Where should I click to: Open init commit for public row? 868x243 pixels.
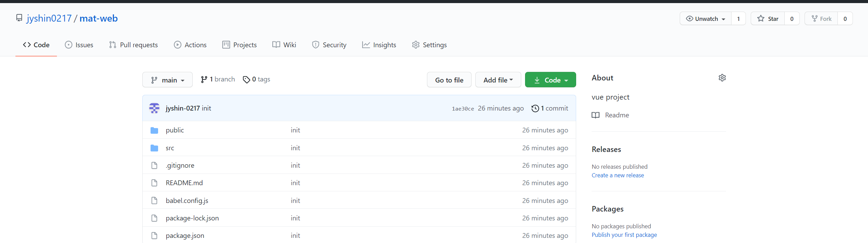pyautogui.click(x=295, y=130)
